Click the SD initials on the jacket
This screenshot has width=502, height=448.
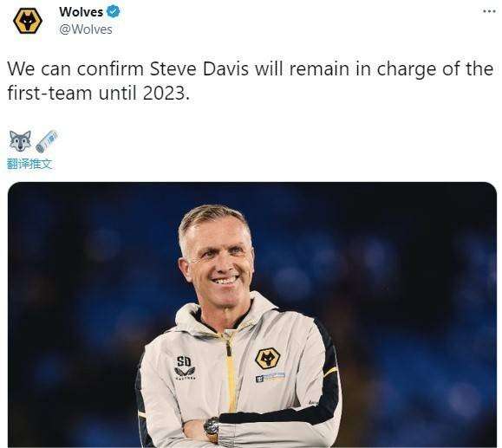pos(184,362)
